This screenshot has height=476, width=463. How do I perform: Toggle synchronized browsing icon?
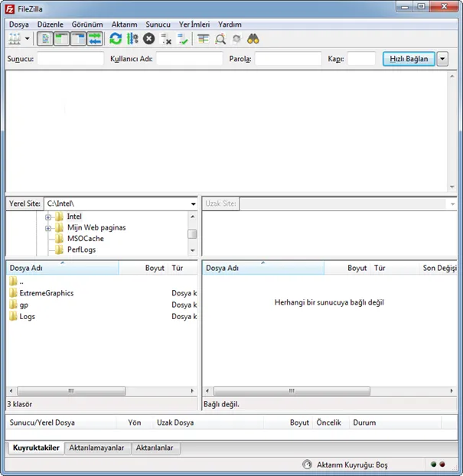pos(236,39)
